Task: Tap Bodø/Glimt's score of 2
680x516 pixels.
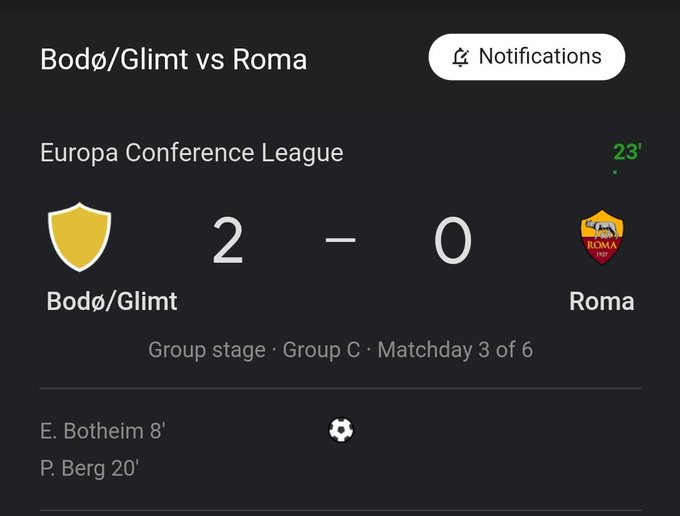Action: pos(228,240)
